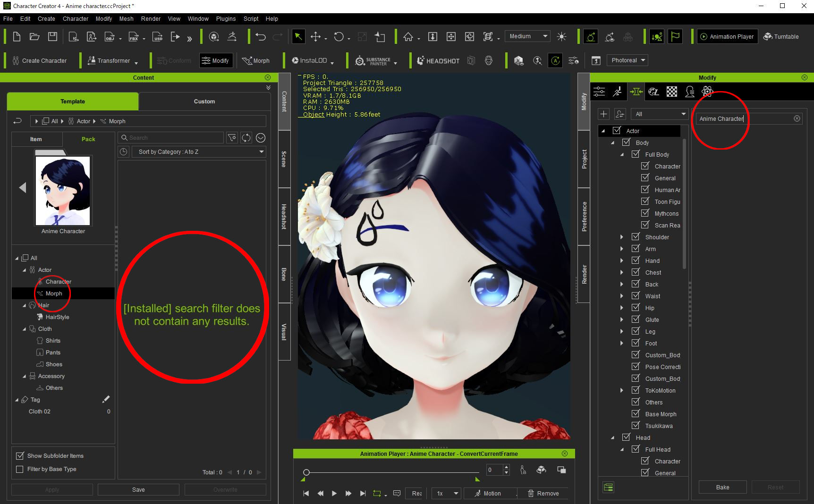Image resolution: width=814 pixels, height=504 pixels.
Task: Click the refresh icon beside content search
Action: pyautogui.click(x=246, y=138)
